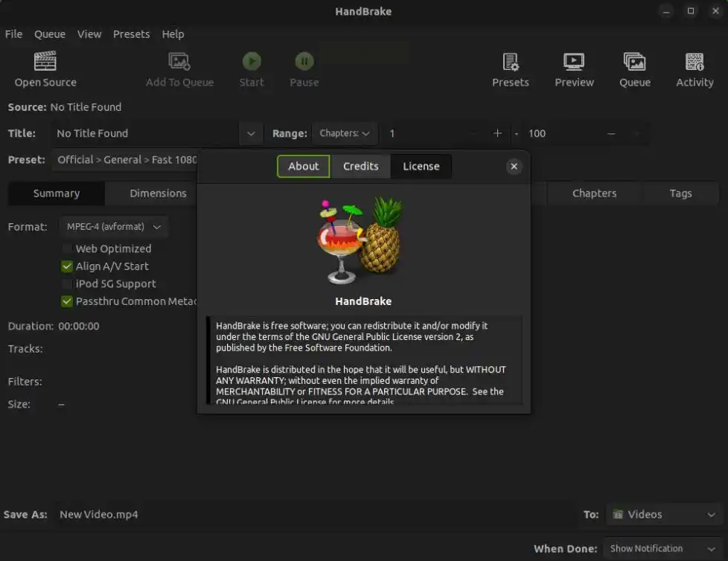Open the Help menu
The width and height of the screenshot is (728, 561).
[173, 34]
